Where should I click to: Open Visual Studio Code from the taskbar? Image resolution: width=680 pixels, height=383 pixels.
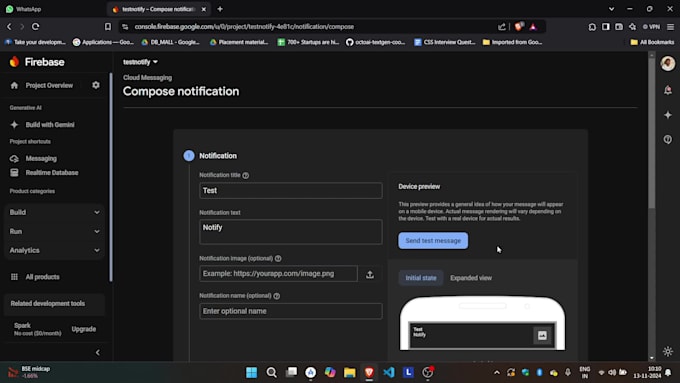point(389,372)
